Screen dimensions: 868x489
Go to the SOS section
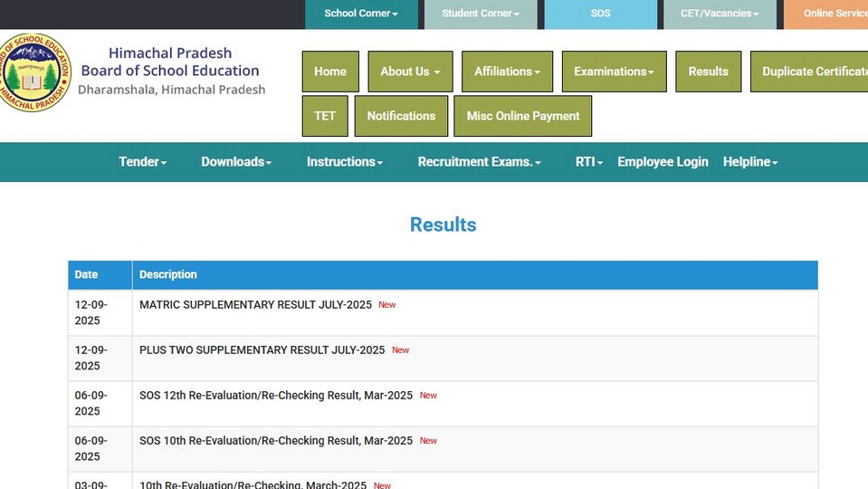(601, 14)
